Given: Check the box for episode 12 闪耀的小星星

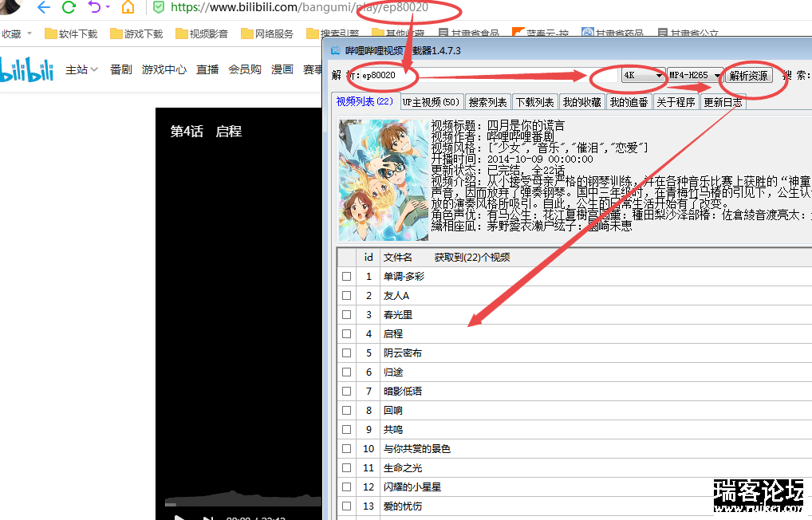Looking at the screenshot, I should point(346,487).
